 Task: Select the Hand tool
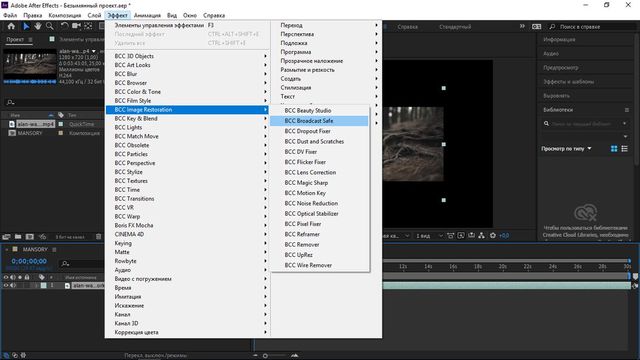[38, 26]
